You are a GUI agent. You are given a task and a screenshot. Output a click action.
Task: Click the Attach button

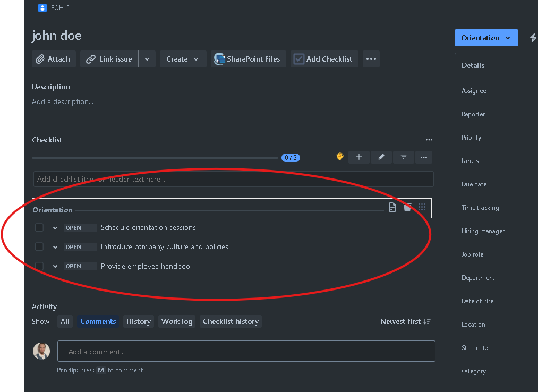click(54, 59)
